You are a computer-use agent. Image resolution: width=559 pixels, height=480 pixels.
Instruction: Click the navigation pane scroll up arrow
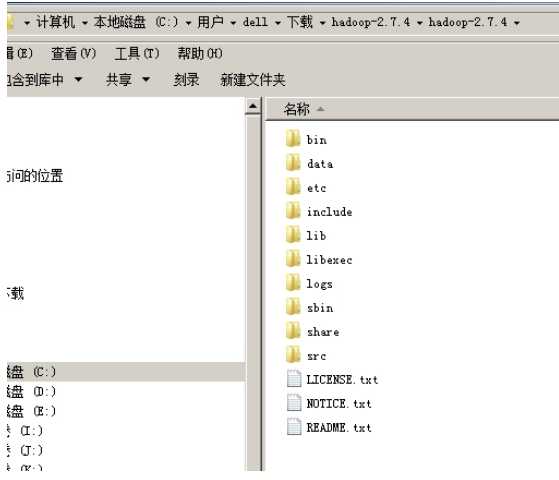(253, 106)
